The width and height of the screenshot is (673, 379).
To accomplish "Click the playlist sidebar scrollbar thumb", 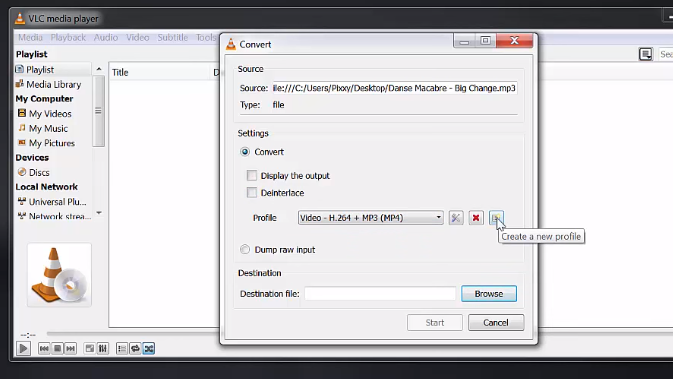I will coord(98,111).
